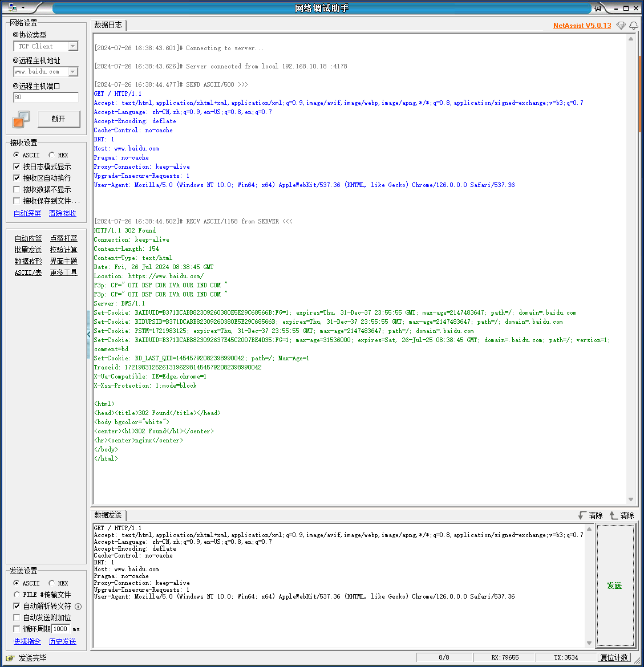This screenshot has width=644, height=667.
Task: Collapse the left panel with the splitter arrow
Action: click(x=88, y=334)
